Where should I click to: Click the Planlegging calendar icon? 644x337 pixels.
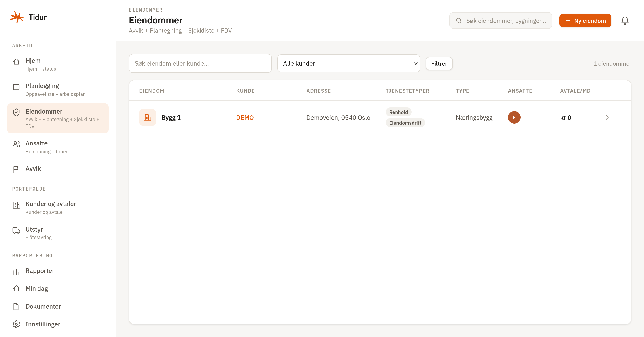click(16, 87)
